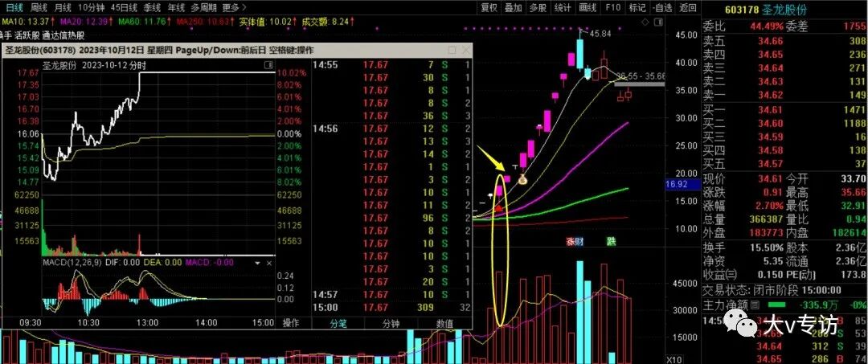
Task: Click the X10 scale label at bottom
Action: pyautogui.click(x=674, y=360)
